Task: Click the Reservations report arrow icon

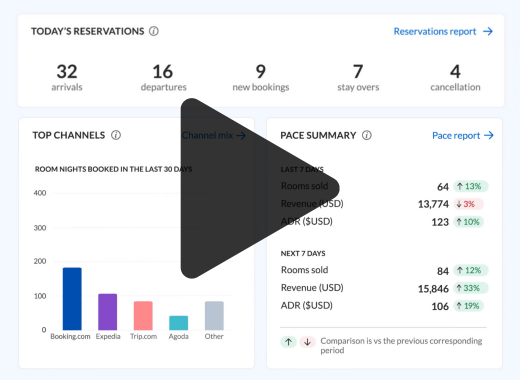Action: click(488, 31)
